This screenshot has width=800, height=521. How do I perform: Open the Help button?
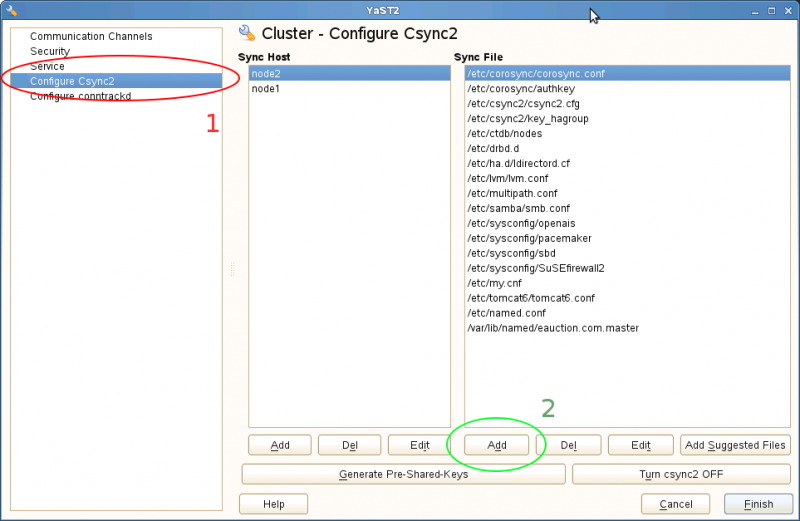[273, 504]
